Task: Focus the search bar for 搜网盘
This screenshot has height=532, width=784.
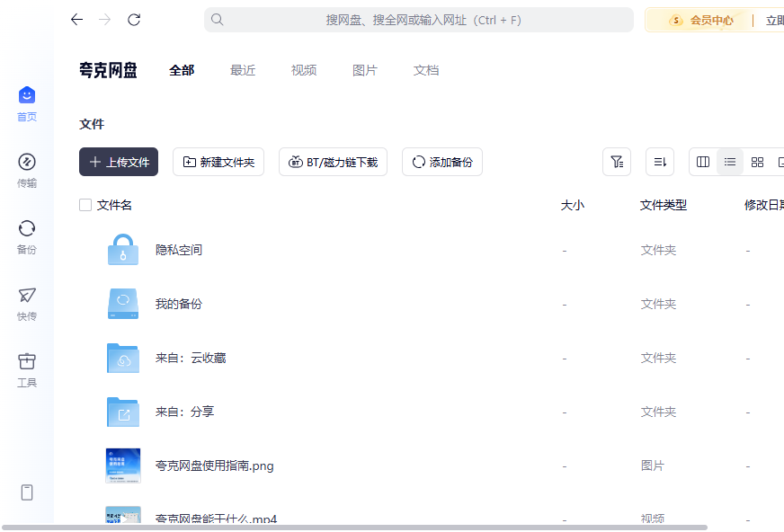Action: pos(418,20)
